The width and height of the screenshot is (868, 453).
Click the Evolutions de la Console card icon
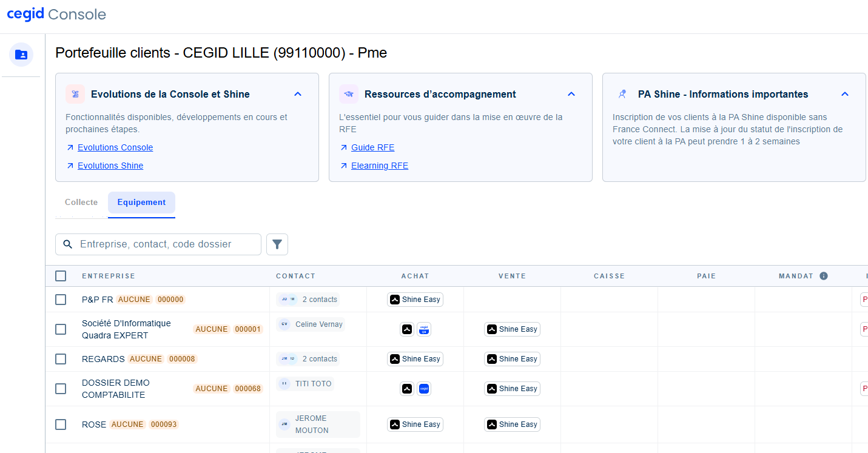click(75, 94)
